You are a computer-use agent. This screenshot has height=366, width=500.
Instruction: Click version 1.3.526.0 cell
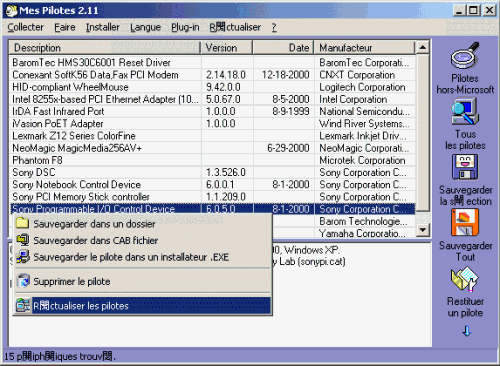click(226, 172)
